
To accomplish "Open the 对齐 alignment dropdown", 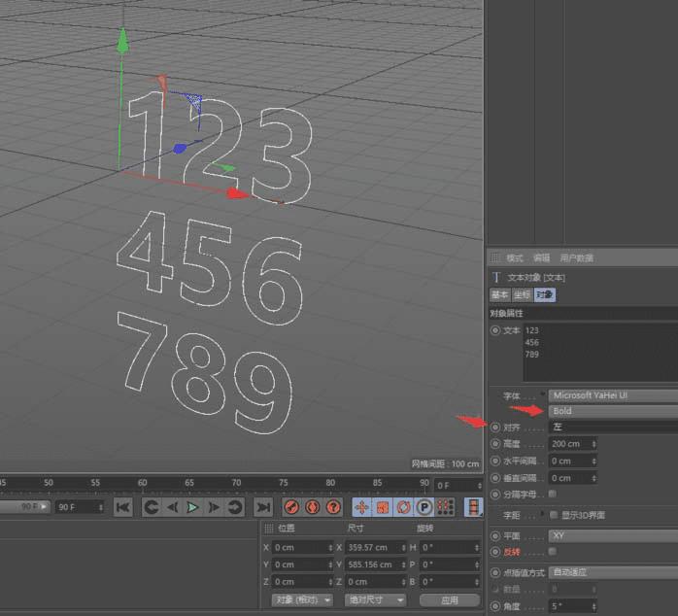I will [x=612, y=427].
